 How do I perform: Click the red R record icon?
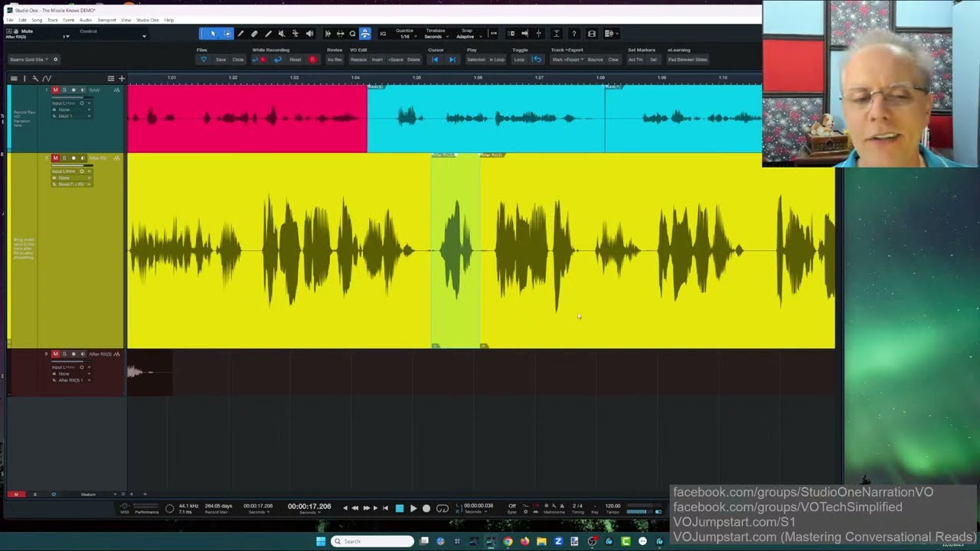click(x=312, y=60)
